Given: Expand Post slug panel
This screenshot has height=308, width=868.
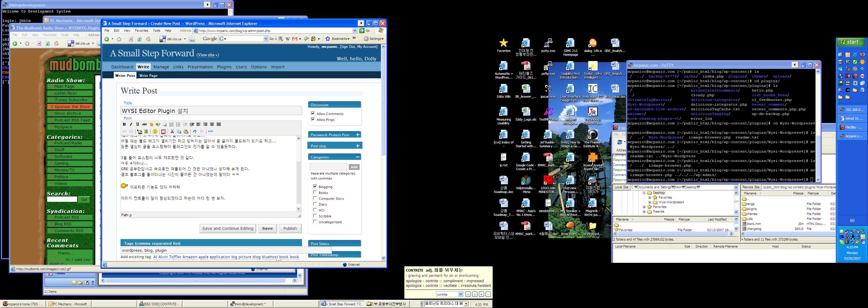Looking at the screenshot, I should tap(357, 145).
